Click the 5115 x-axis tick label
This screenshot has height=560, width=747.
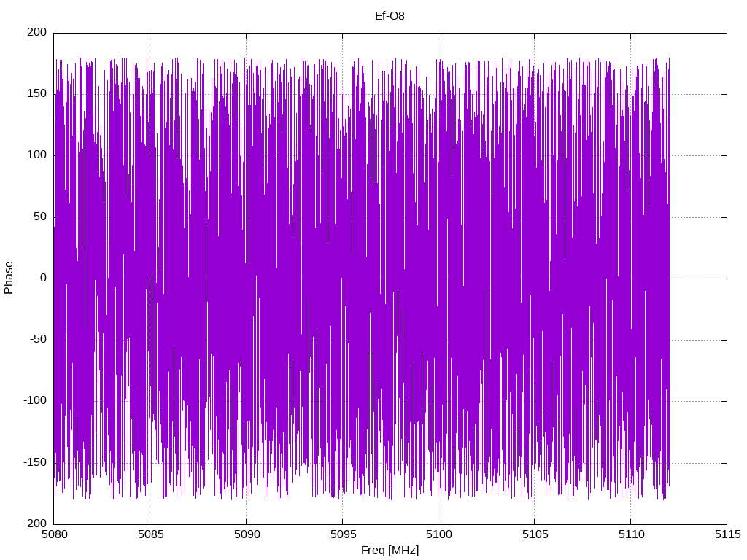727,534
